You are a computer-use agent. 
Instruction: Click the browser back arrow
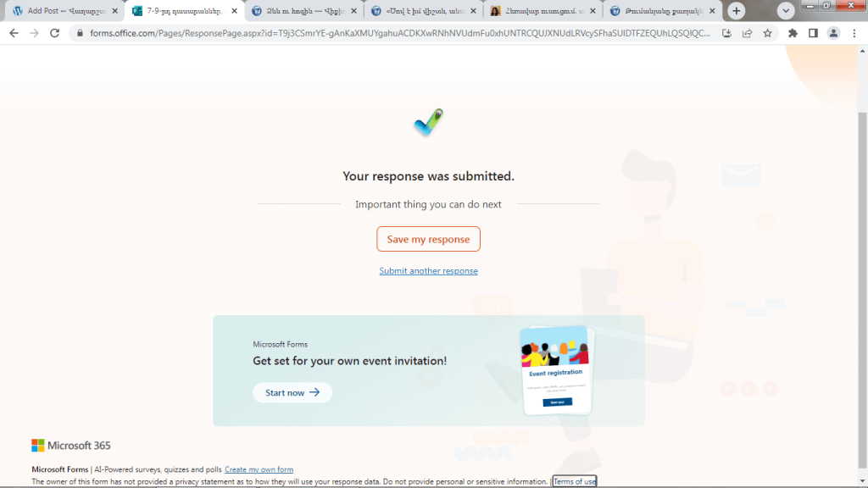pos(14,33)
